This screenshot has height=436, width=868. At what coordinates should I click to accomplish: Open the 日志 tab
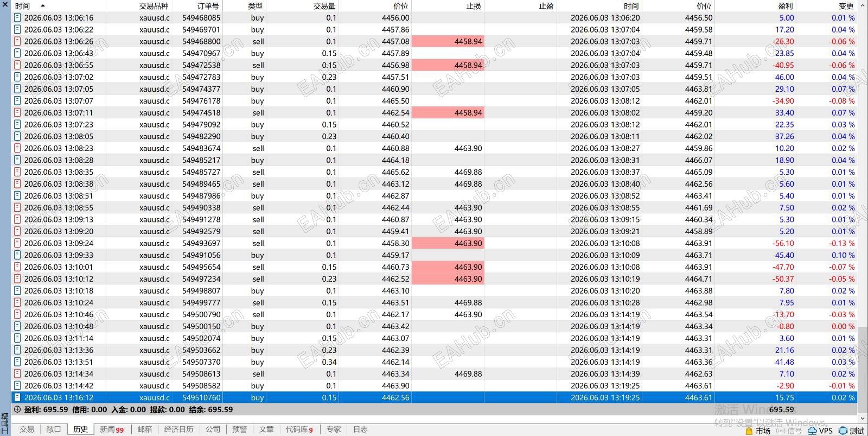(360, 429)
